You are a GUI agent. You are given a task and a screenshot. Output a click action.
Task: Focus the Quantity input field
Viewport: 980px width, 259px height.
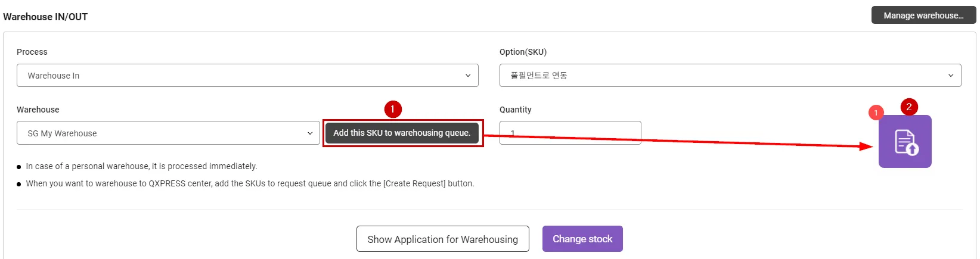pyautogui.click(x=570, y=133)
